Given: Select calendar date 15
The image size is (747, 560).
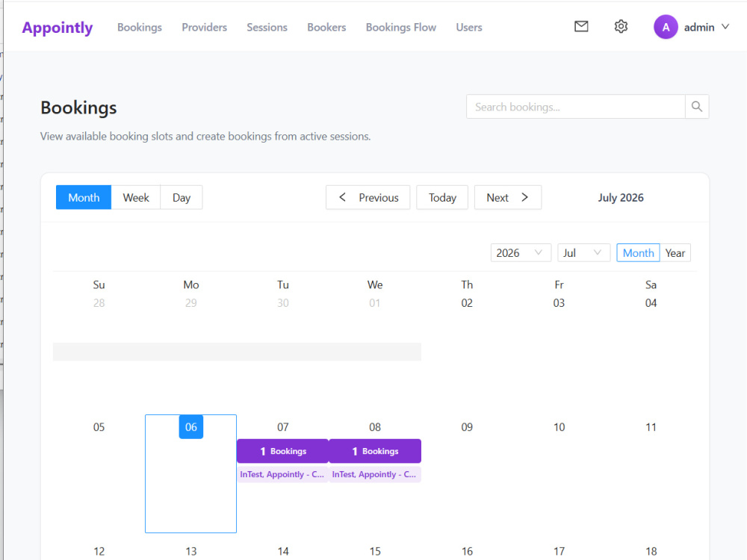Looking at the screenshot, I should (375, 552).
